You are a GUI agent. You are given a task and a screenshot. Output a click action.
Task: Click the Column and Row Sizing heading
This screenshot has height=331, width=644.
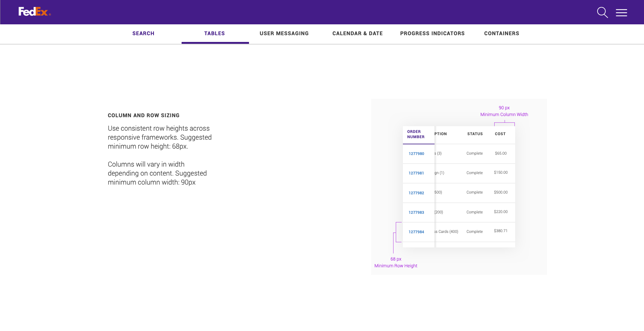(x=144, y=116)
